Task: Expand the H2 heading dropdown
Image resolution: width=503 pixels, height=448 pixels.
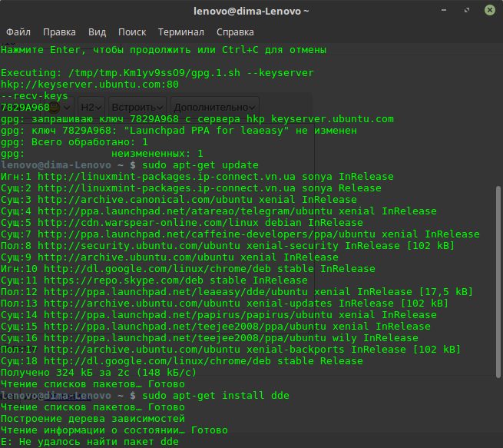Action: click(91, 108)
